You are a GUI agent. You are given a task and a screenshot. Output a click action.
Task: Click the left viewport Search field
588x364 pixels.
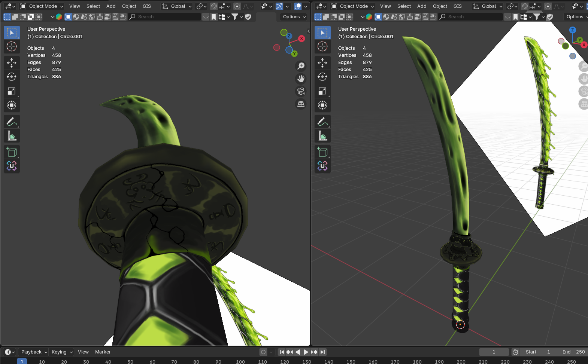165,17
